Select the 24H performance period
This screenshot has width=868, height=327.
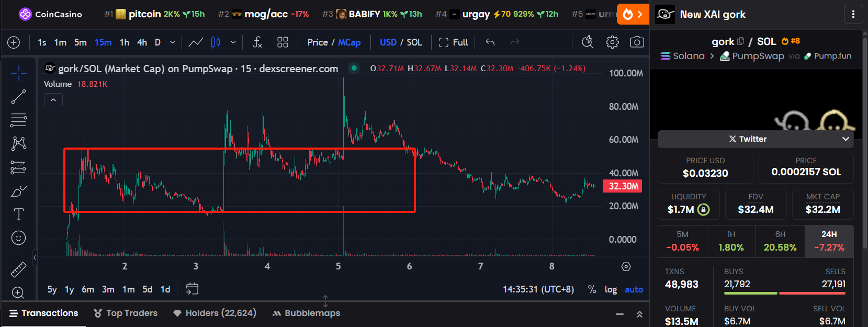pyautogui.click(x=829, y=241)
